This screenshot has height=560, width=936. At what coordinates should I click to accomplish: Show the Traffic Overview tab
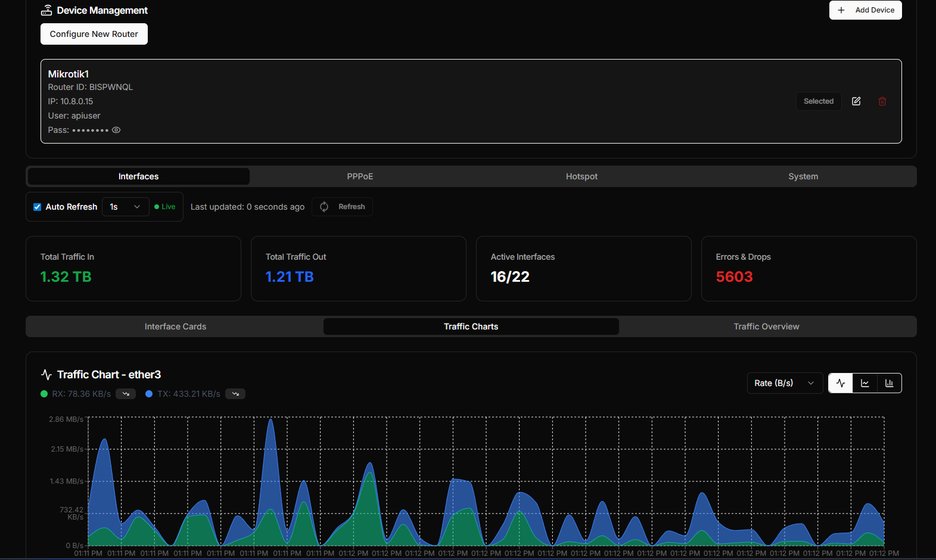[x=766, y=326]
